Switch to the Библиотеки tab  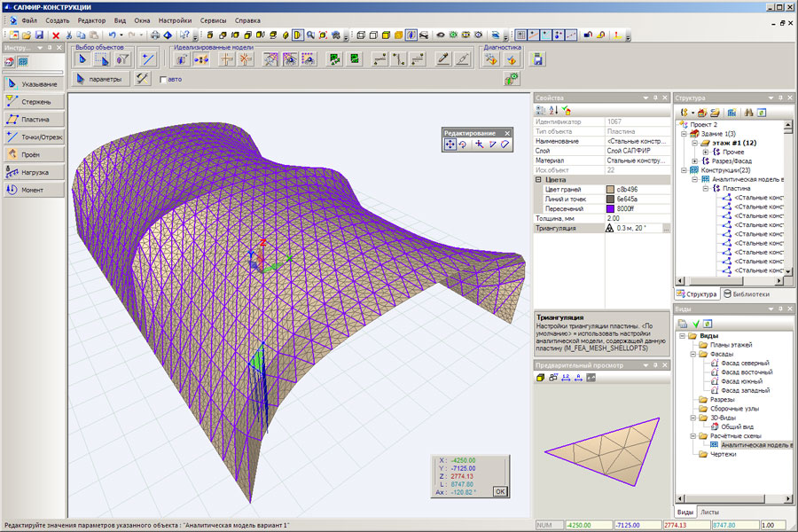[x=746, y=293]
